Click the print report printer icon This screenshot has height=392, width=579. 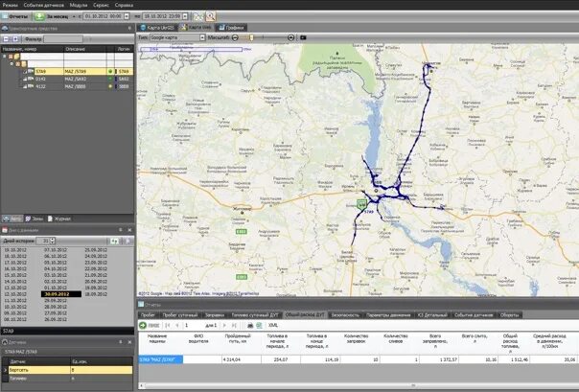pyautogui.click(x=250, y=325)
